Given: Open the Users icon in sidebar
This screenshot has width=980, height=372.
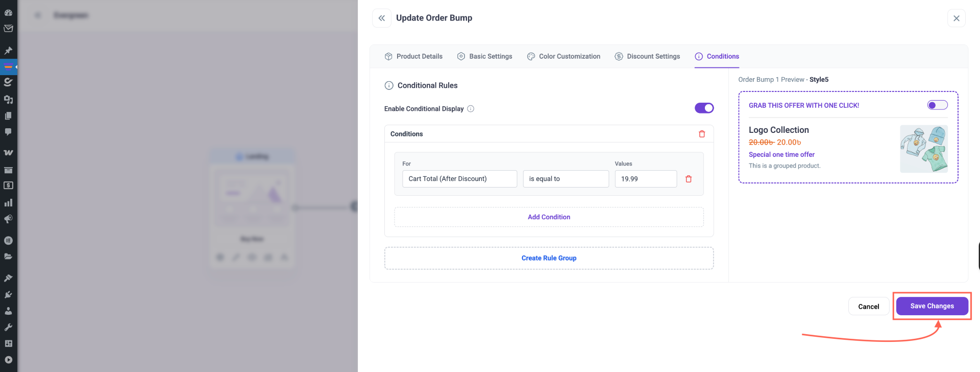Looking at the screenshot, I should (x=8, y=311).
